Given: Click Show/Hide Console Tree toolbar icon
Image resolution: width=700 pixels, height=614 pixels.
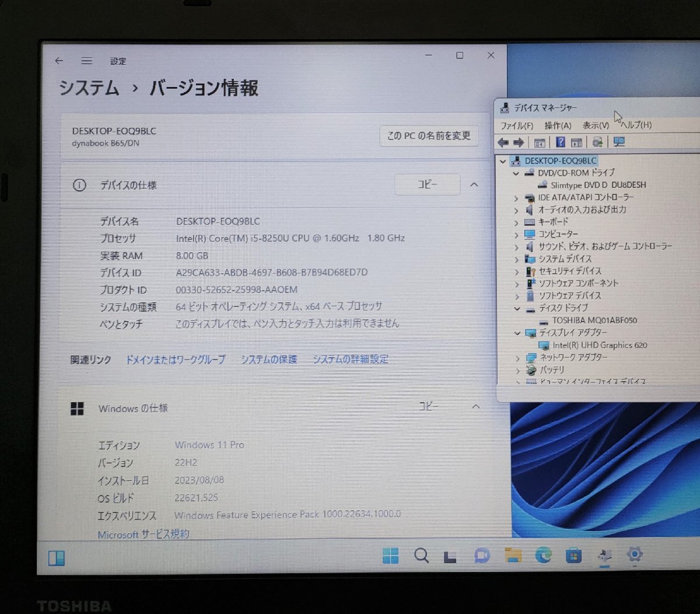Looking at the screenshot, I should point(540,142).
